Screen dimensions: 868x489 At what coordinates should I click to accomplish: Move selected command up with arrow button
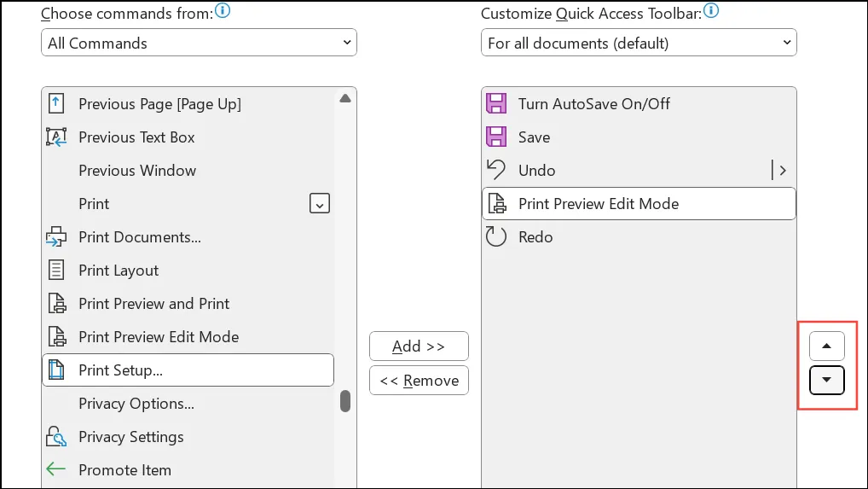826,346
